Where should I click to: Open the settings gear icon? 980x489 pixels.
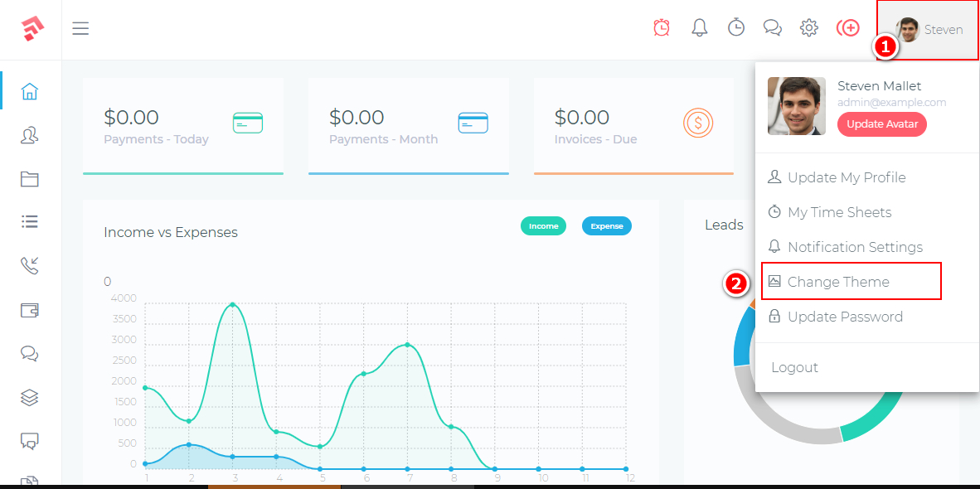(809, 28)
